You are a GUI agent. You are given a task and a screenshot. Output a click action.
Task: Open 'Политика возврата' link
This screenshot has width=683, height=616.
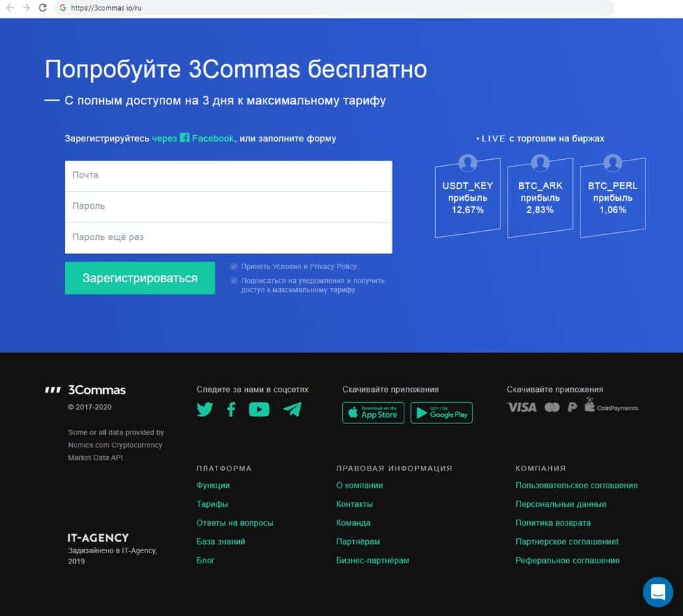click(553, 522)
